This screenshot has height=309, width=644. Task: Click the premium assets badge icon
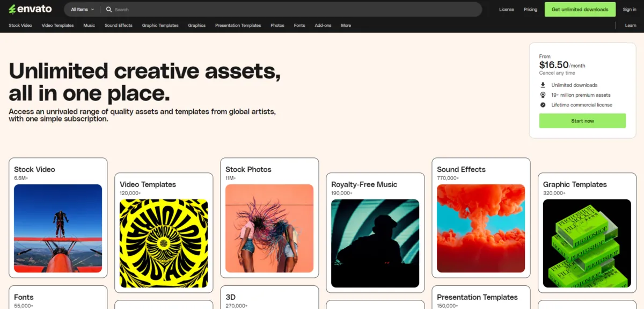(543, 95)
